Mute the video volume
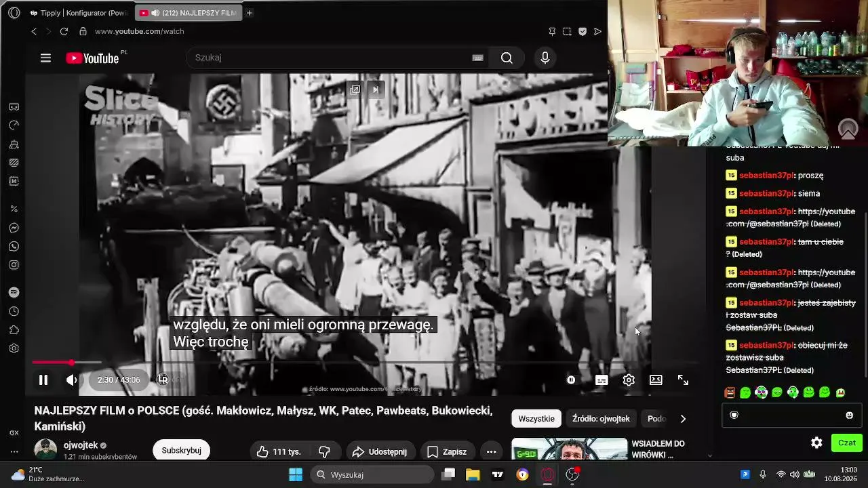The width and height of the screenshot is (868, 488). (x=71, y=380)
